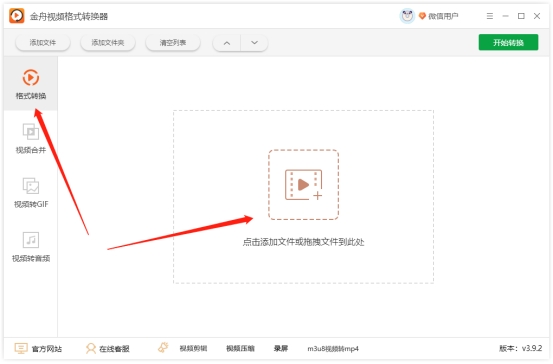
Task: Click the VIP diamond badge icon
Action: point(422,16)
